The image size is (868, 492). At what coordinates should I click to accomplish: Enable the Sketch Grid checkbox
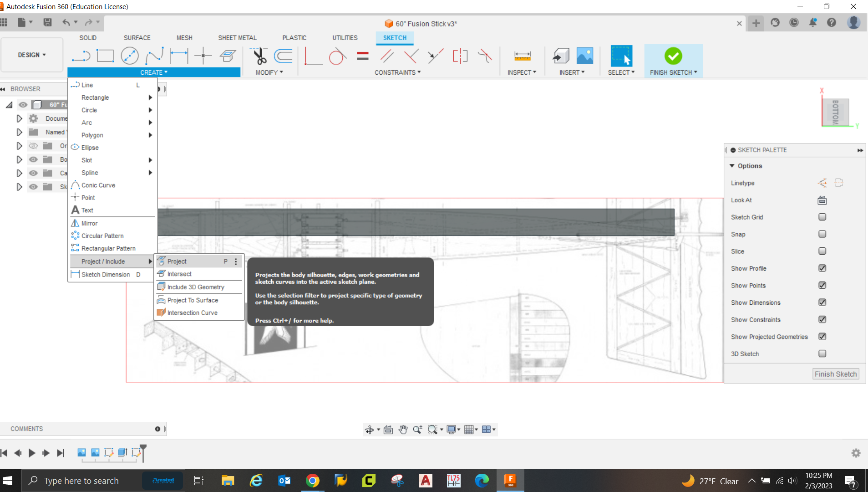(822, 217)
